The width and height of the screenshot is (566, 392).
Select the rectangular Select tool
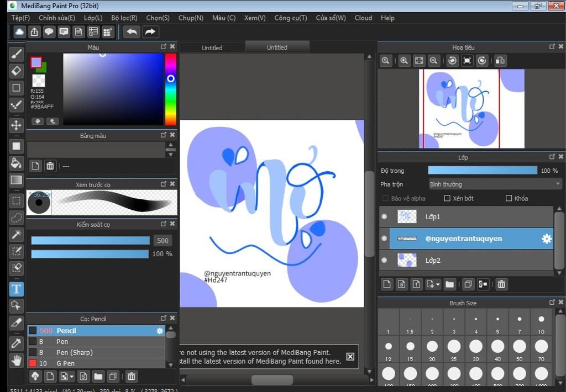click(x=16, y=200)
